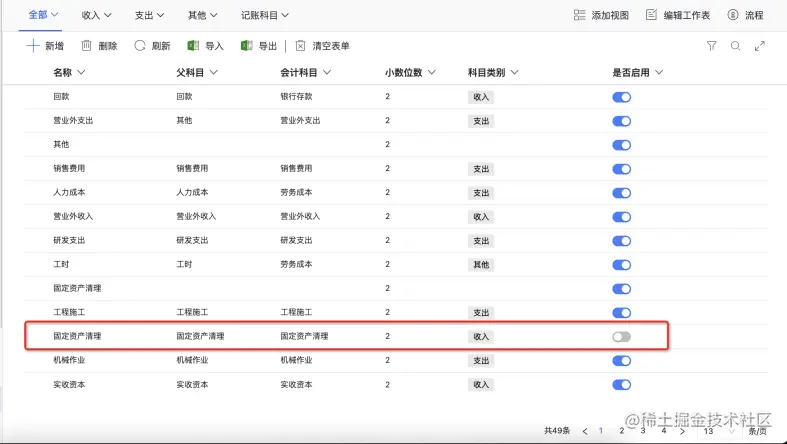Click the 支出 tag in 研发支出 row
The height and width of the screenshot is (444, 787).
[481, 241]
